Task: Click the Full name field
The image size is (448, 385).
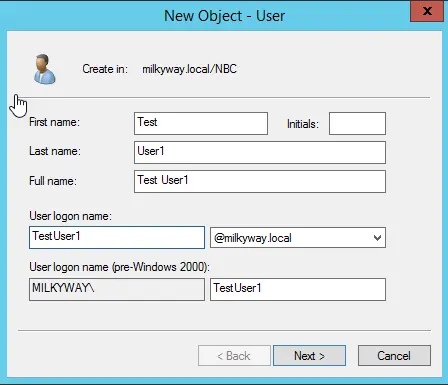Action: tap(260, 182)
